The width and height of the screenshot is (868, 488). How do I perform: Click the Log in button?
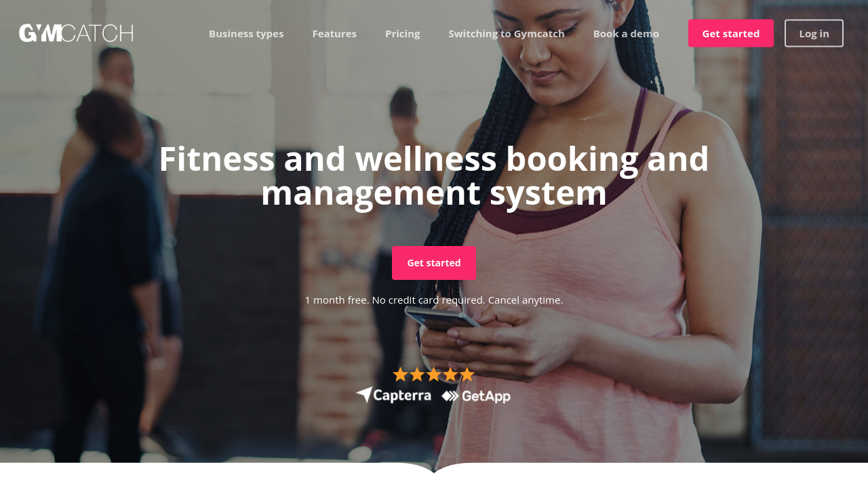tap(814, 33)
